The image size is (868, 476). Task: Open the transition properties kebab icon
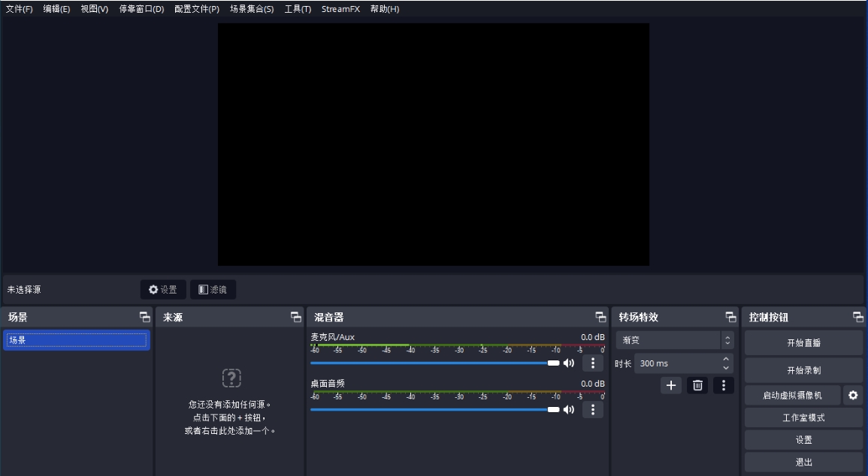[x=724, y=385]
